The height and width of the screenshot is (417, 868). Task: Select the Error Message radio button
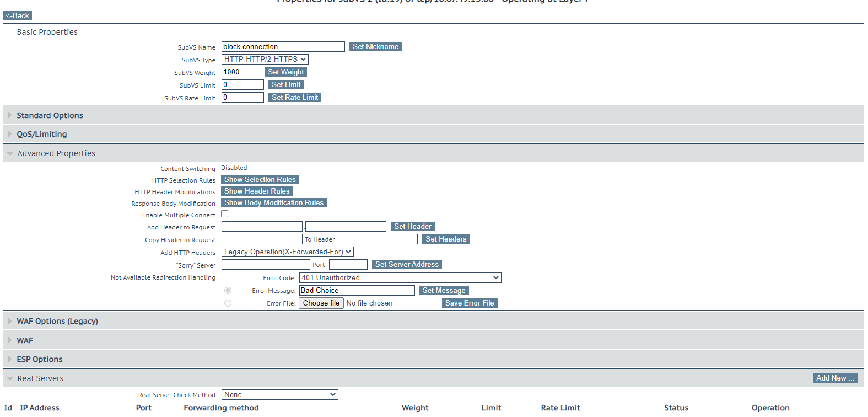[x=228, y=291]
